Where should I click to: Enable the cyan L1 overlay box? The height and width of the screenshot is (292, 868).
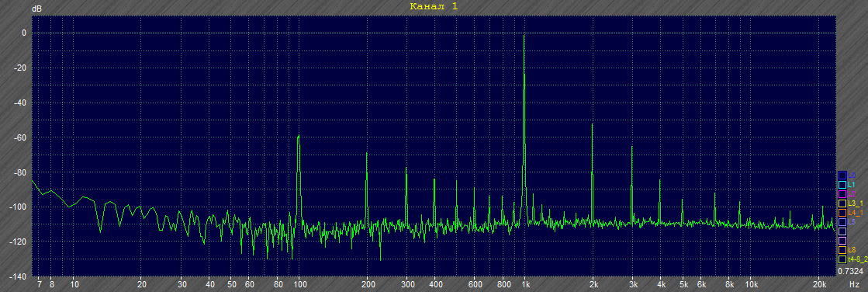(842, 185)
